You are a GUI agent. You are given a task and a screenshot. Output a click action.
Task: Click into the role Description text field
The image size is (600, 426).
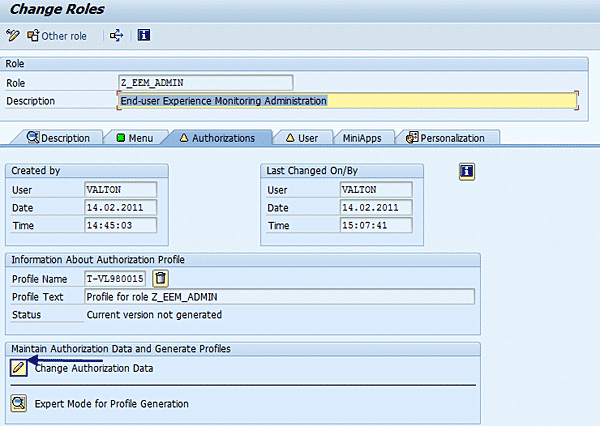(x=346, y=101)
